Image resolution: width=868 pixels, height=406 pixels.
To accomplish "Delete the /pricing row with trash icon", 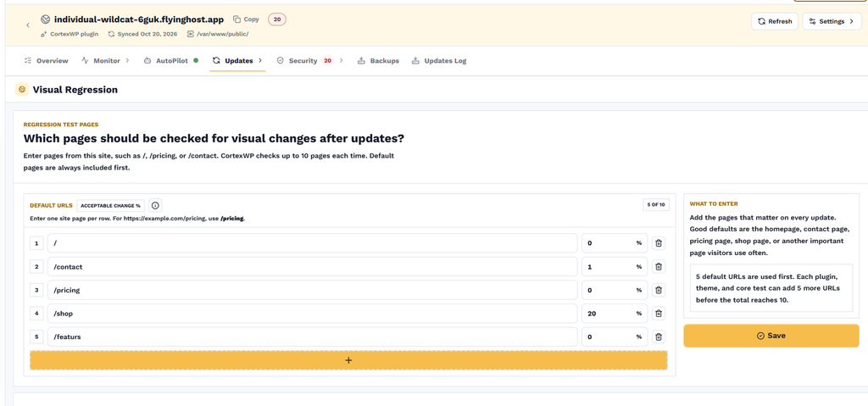I will point(658,290).
